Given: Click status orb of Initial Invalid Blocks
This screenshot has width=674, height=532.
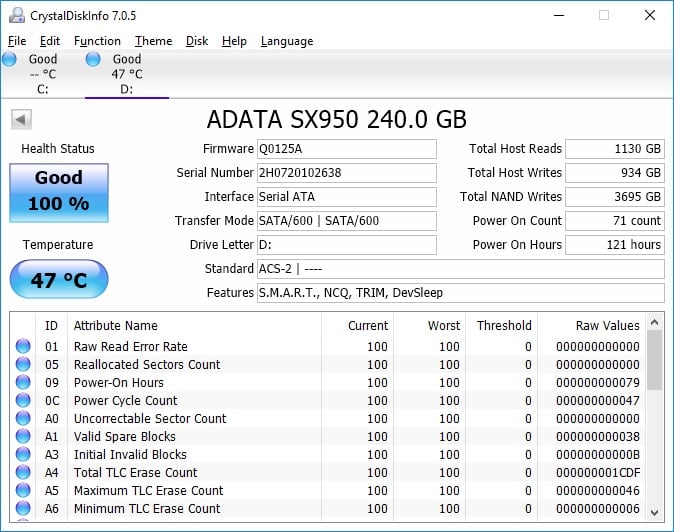Looking at the screenshot, I should coord(23,454).
